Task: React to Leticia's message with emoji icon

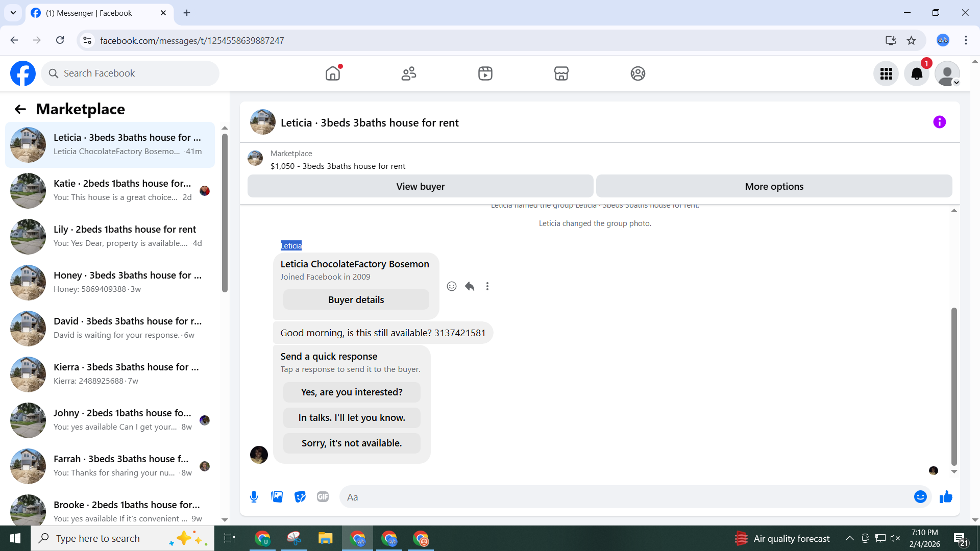Action: tap(451, 286)
